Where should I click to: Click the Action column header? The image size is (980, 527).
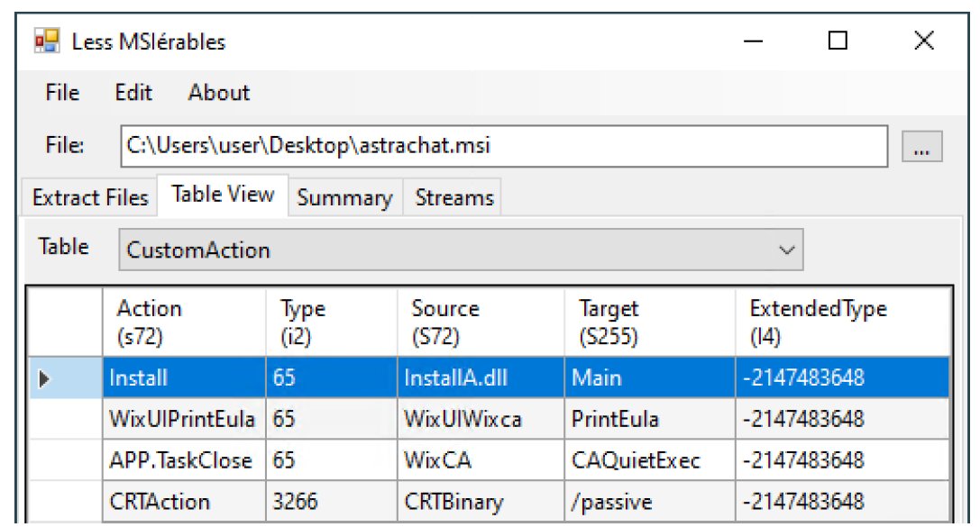[184, 322]
